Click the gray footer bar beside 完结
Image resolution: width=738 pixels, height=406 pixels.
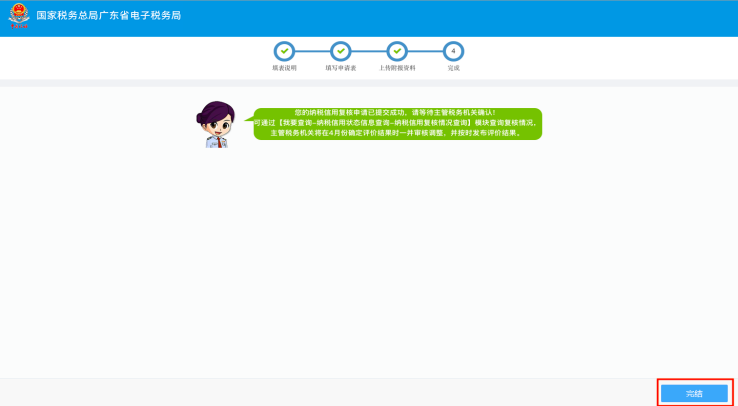pos(329,393)
